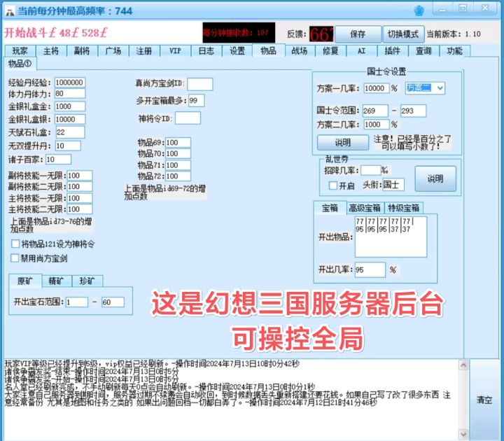This screenshot has height=441, width=504.
Task: Select the 原矿 tab
Action: (x=25, y=281)
